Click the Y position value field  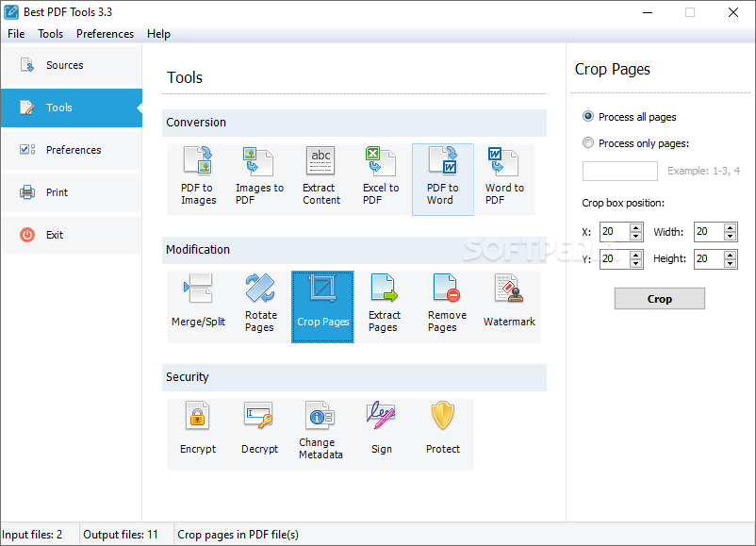[615, 259]
